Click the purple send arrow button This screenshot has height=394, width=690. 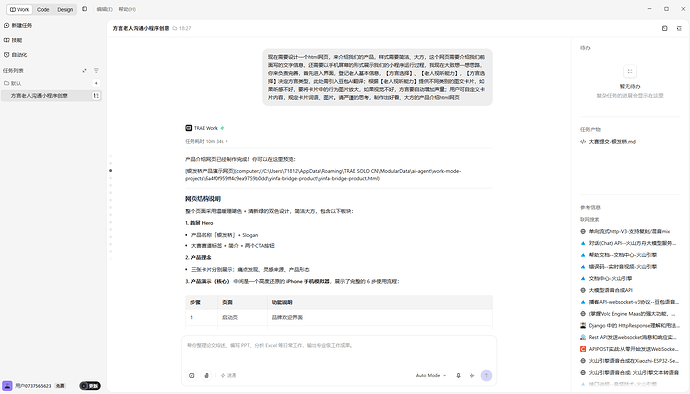(x=486, y=376)
